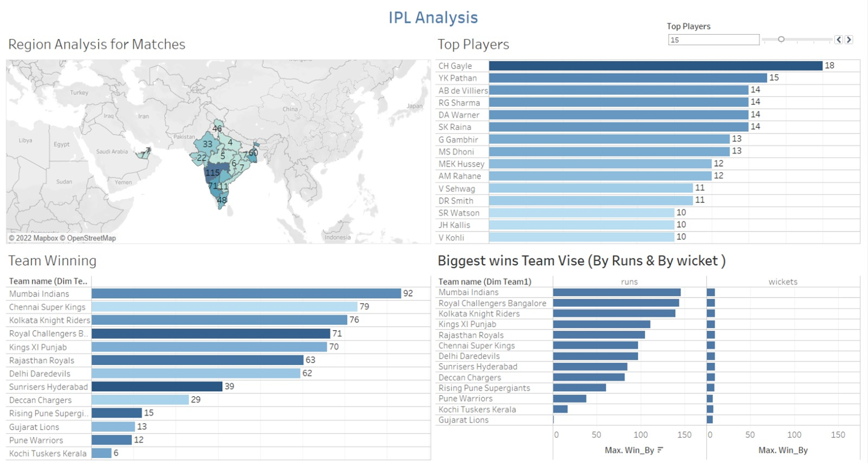Click the Top Players value input showing 15
The height and width of the screenshot is (463, 868).
(711, 39)
